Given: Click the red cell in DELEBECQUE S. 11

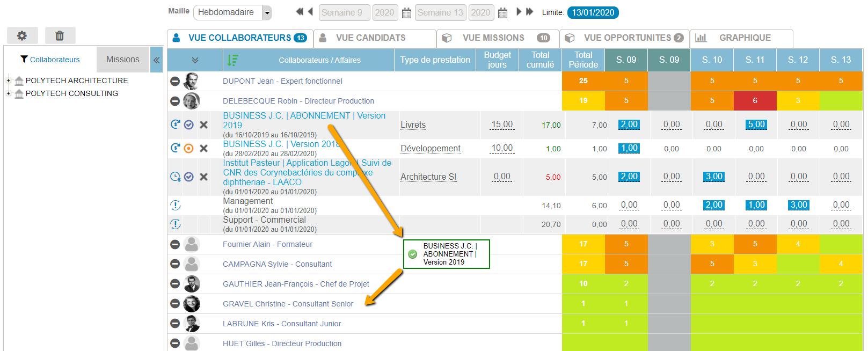Looking at the screenshot, I should tap(755, 101).
